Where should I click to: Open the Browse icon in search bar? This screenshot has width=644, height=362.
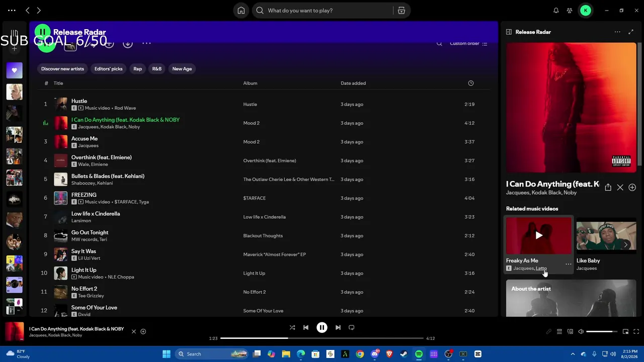point(401,11)
